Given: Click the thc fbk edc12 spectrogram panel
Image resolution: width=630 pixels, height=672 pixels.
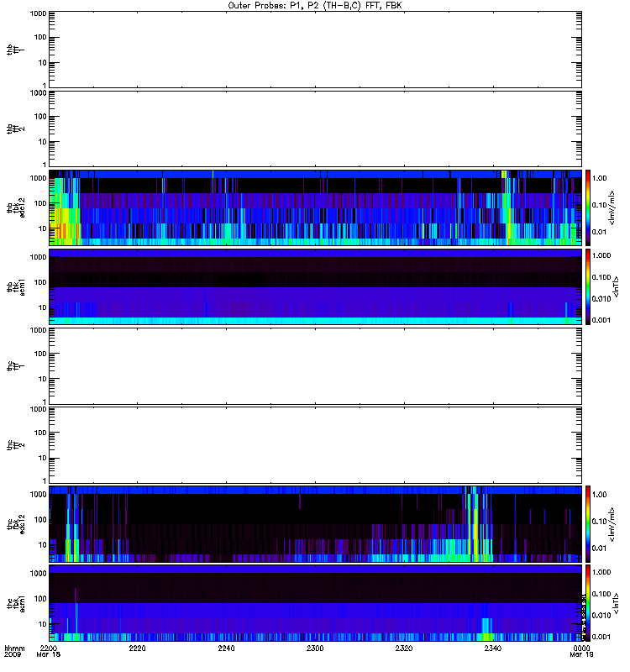Looking at the screenshot, I should click(315, 524).
